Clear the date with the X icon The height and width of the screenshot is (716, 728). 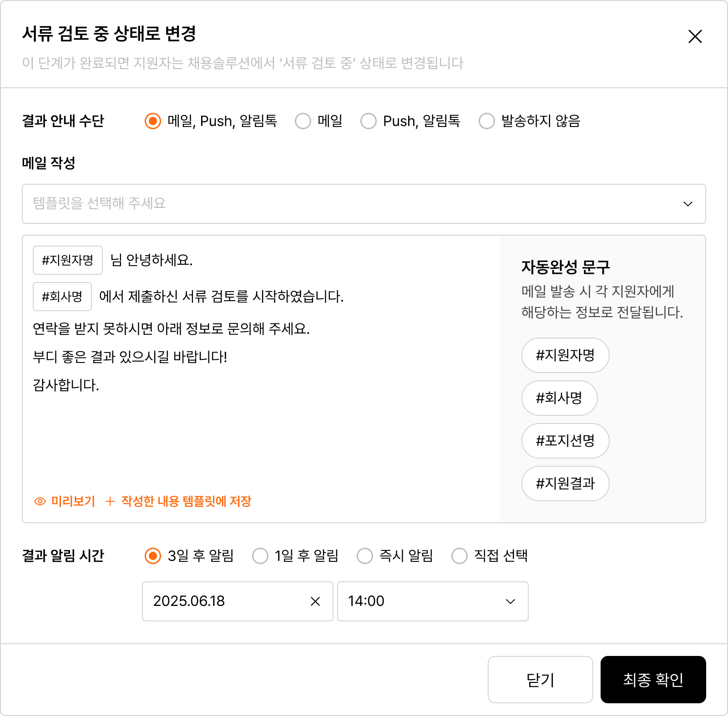(x=315, y=601)
